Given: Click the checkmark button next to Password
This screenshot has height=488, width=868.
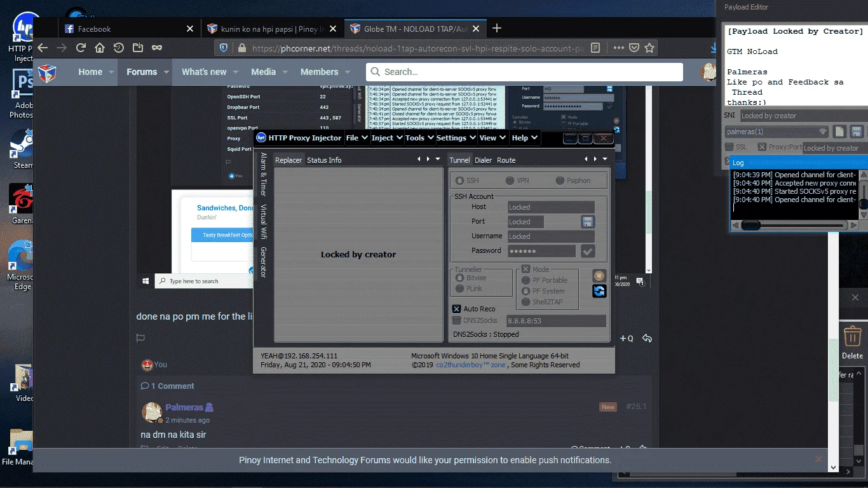Looking at the screenshot, I should click(x=588, y=251).
